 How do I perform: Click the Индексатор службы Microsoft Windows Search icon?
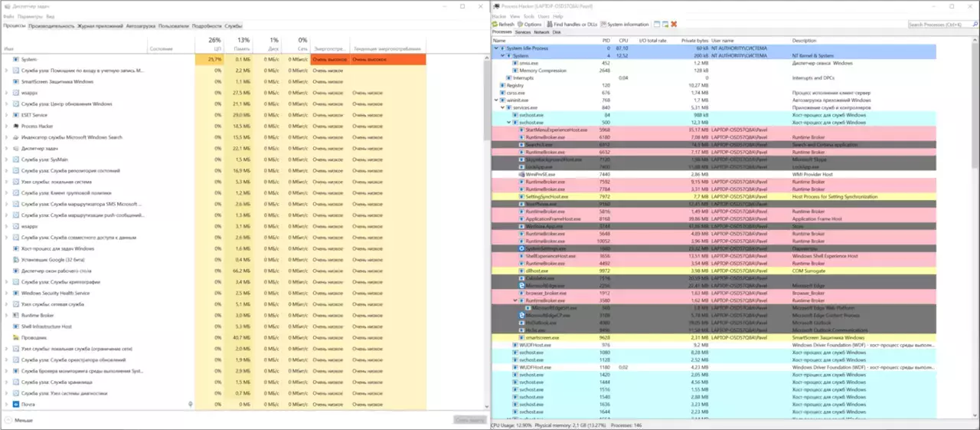tap(16, 137)
